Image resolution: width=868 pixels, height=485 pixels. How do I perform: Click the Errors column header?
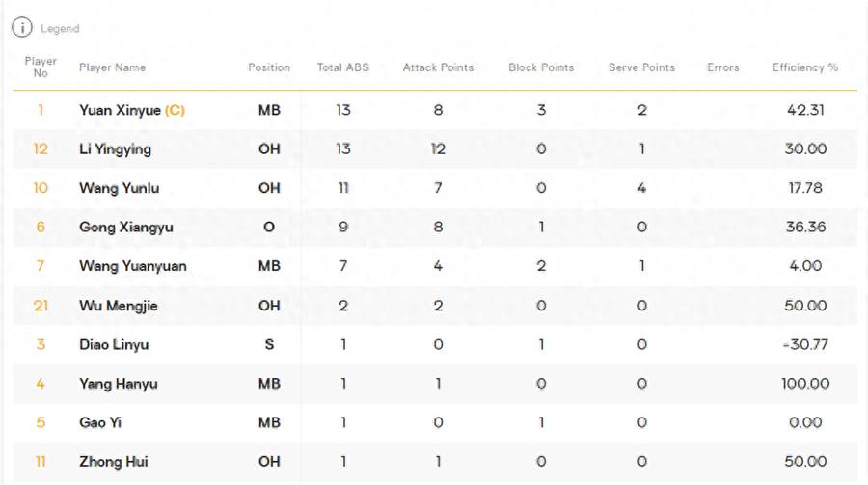[723, 67]
